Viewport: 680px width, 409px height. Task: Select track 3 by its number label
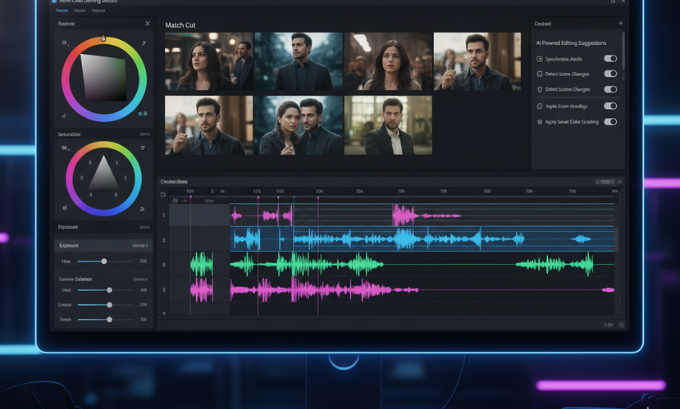[x=163, y=240]
